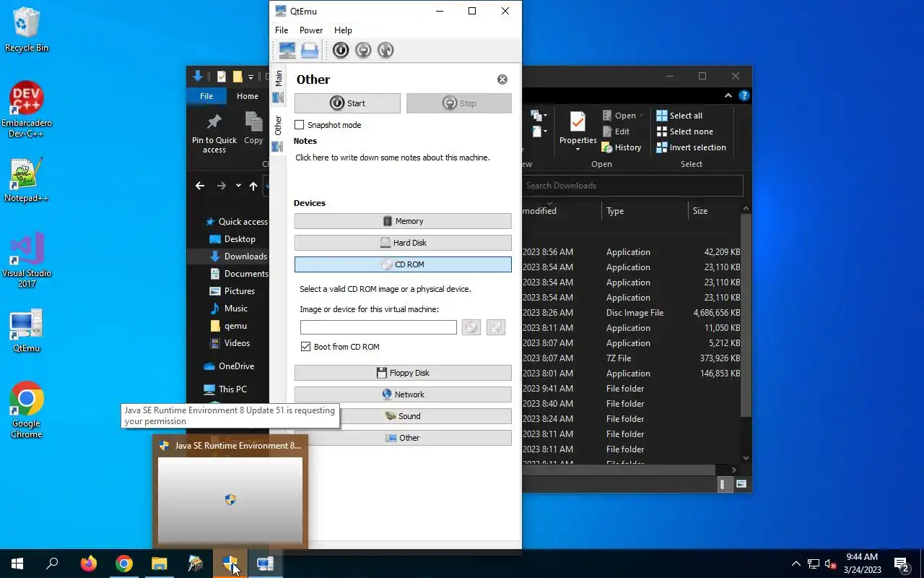Collapse the CD ROM device section
The width and height of the screenshot is (924, 578).
[403, 264]
